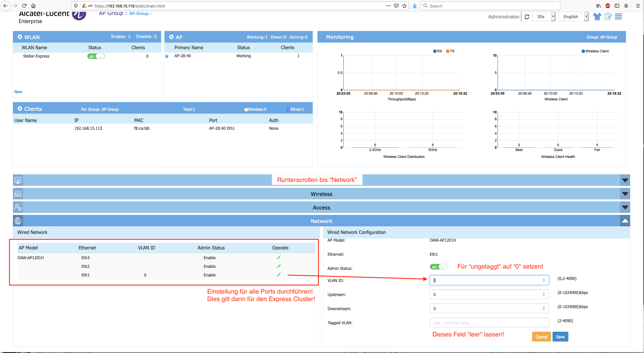Open the Clients panel gear icon
The image size is (644, 353).
pos(20,108)
